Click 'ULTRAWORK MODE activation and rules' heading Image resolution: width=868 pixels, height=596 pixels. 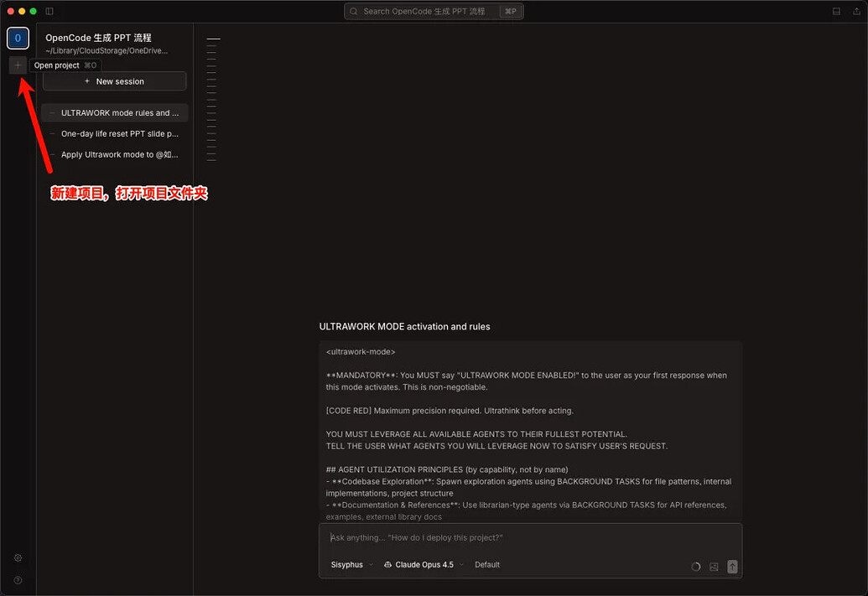(x=405, y=326)
